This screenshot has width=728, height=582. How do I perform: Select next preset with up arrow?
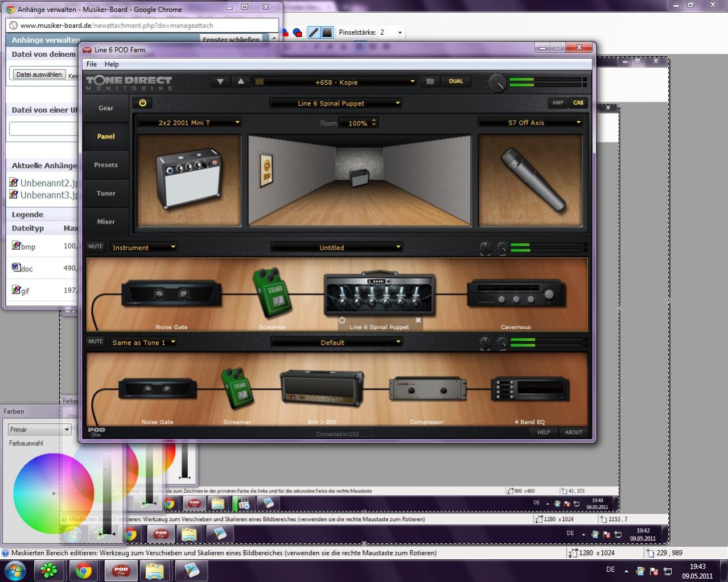[241, 82]
